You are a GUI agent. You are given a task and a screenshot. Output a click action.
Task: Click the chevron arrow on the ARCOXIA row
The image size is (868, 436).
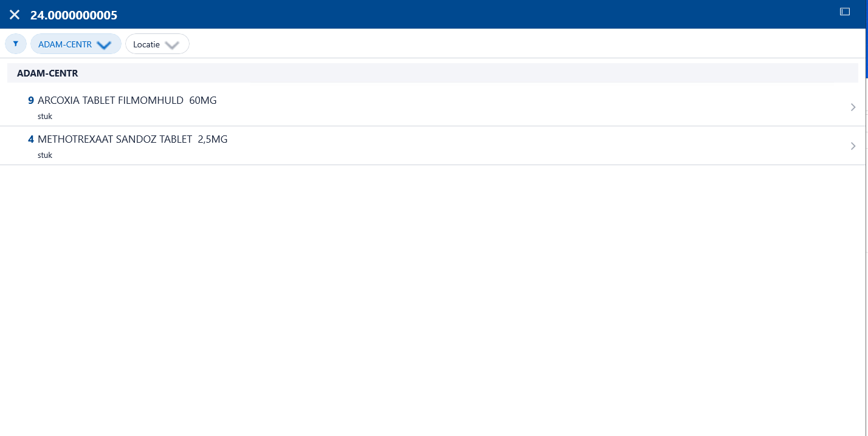point(853,107)
